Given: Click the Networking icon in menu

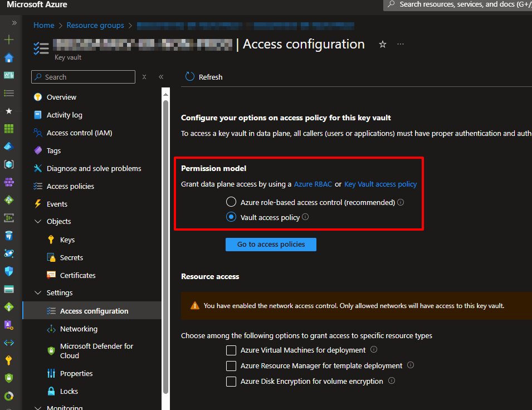Looking at the screenshot, I should (x=51, y=329).
